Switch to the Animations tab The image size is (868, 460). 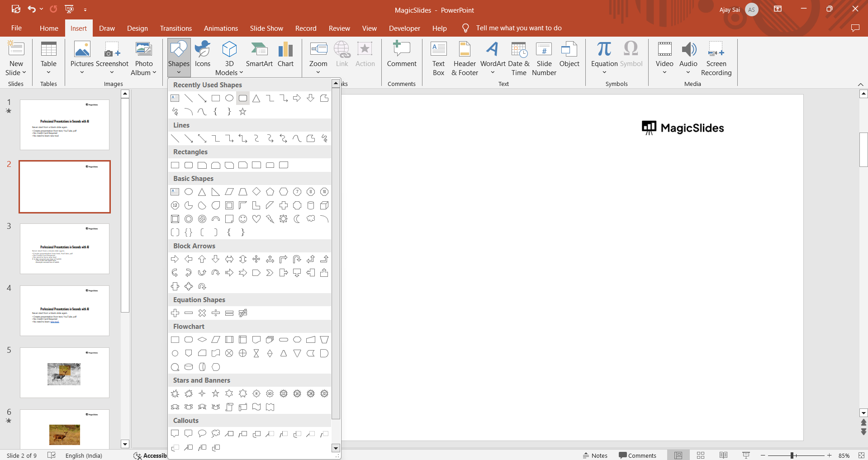221,28
